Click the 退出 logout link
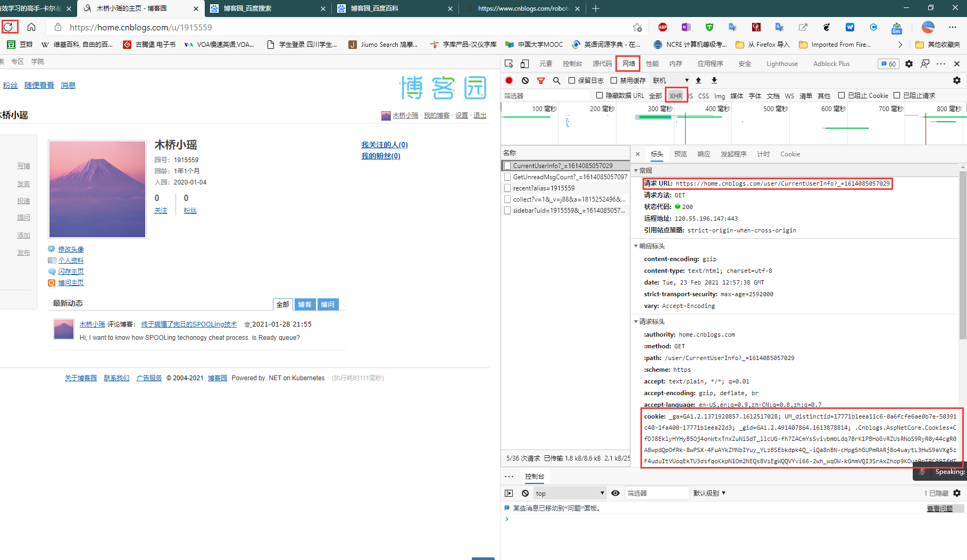Screen dimensions: 967x560 (x=480, y=115)
